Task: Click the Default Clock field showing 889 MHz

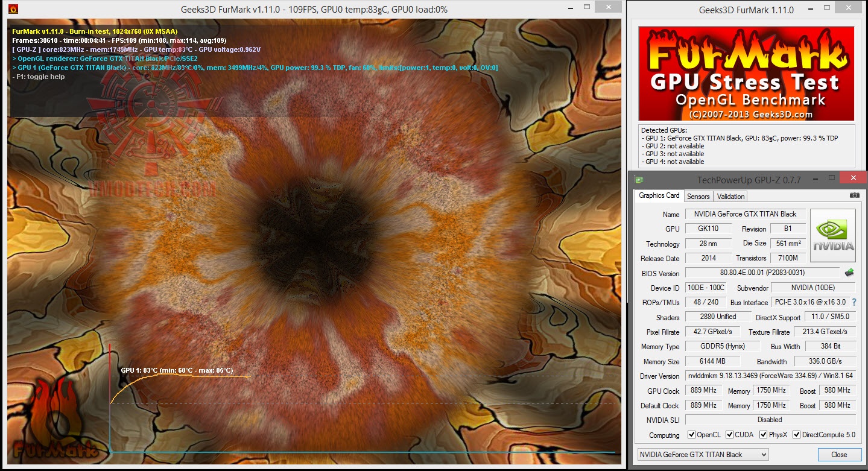Action: point(703,405)
